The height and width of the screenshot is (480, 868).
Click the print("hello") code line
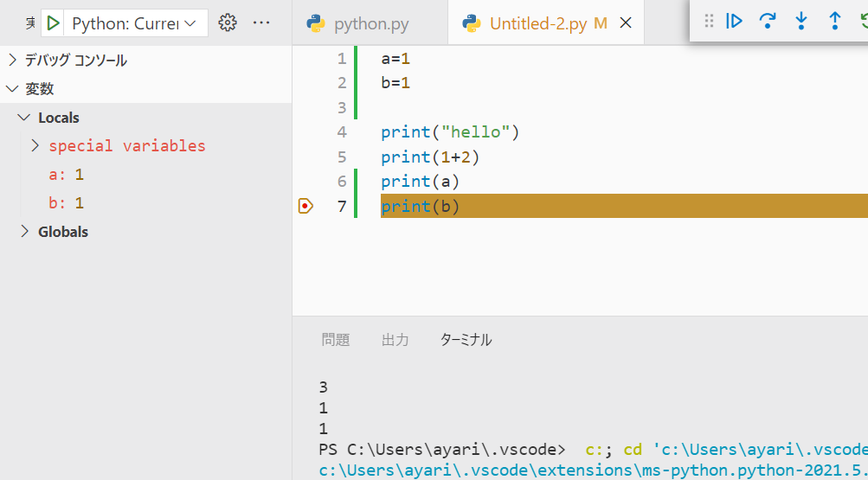pos(450,132)
